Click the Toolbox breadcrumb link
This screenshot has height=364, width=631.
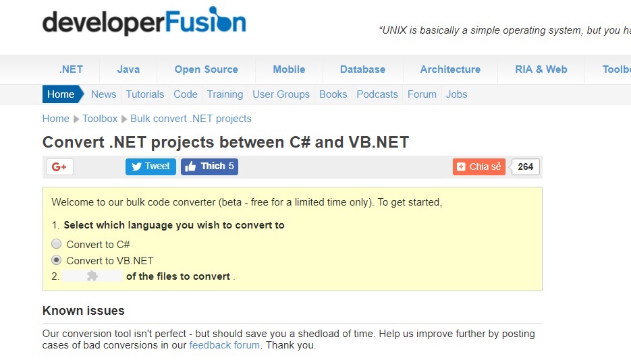coord(100,119)
